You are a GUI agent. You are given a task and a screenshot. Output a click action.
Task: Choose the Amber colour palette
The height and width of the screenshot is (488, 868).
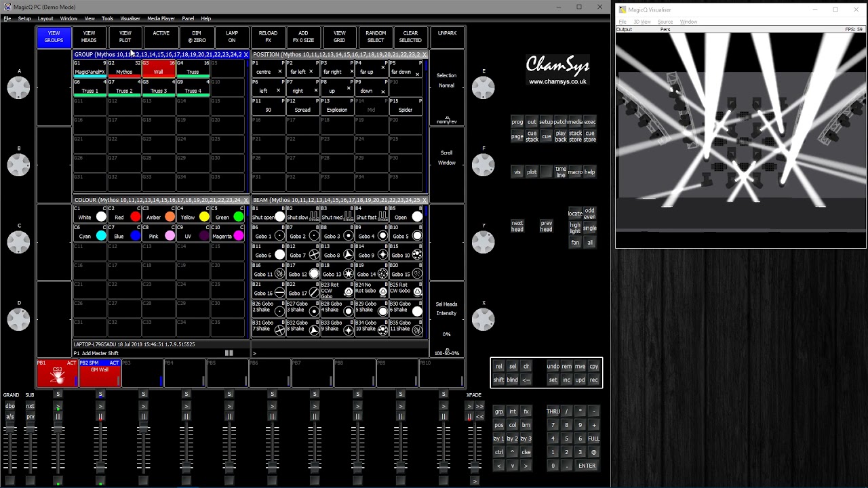(159, 213)
